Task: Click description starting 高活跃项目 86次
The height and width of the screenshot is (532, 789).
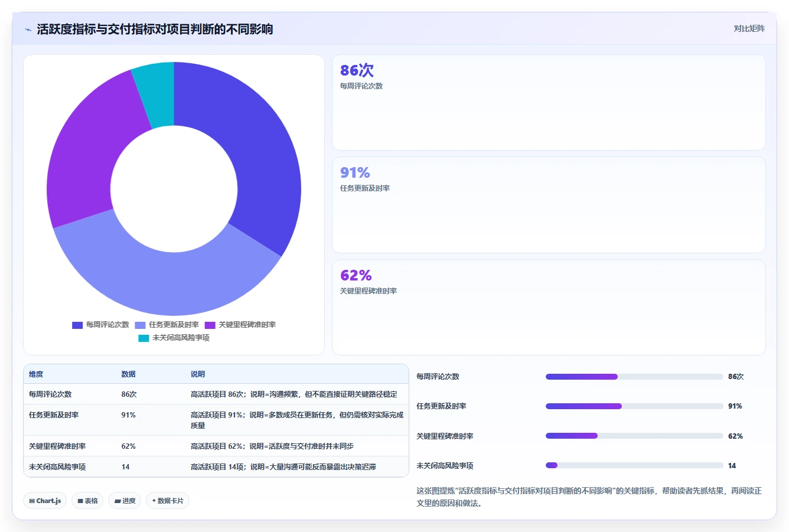Action: pos(294,394)
